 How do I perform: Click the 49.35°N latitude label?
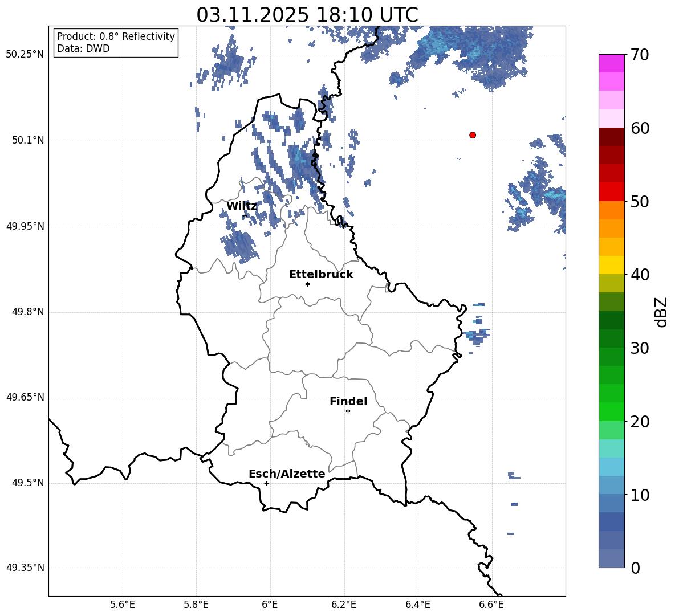[25, 568]
